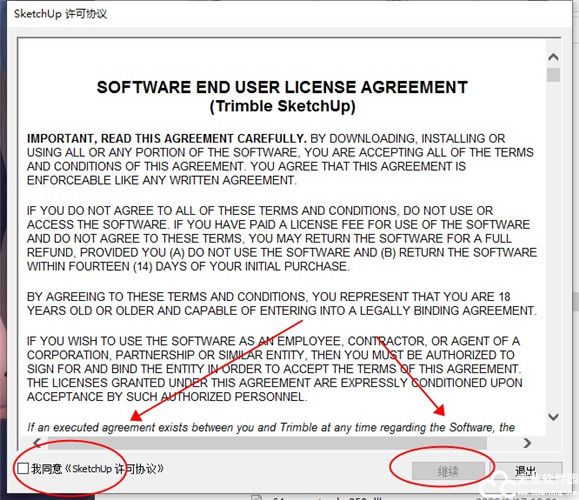
Task: Click the horizontal scrollbar right arrow
Action: [x=527, y=442]
